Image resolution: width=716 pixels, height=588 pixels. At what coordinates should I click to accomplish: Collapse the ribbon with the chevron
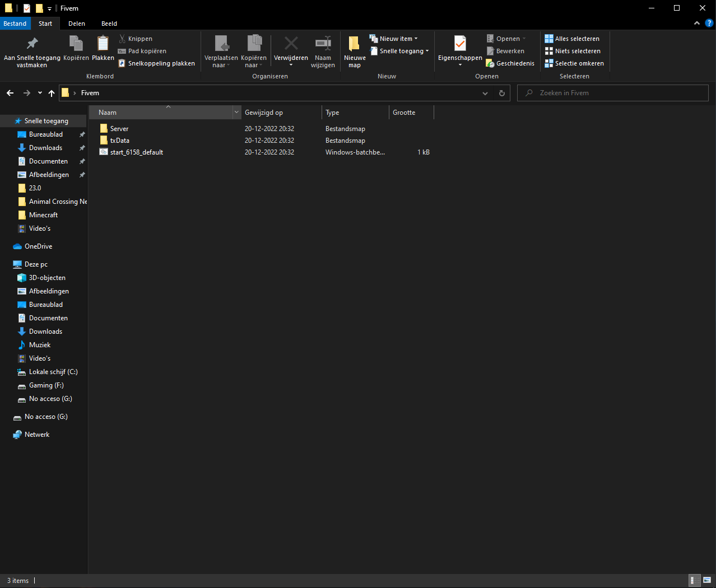[697, 24]
